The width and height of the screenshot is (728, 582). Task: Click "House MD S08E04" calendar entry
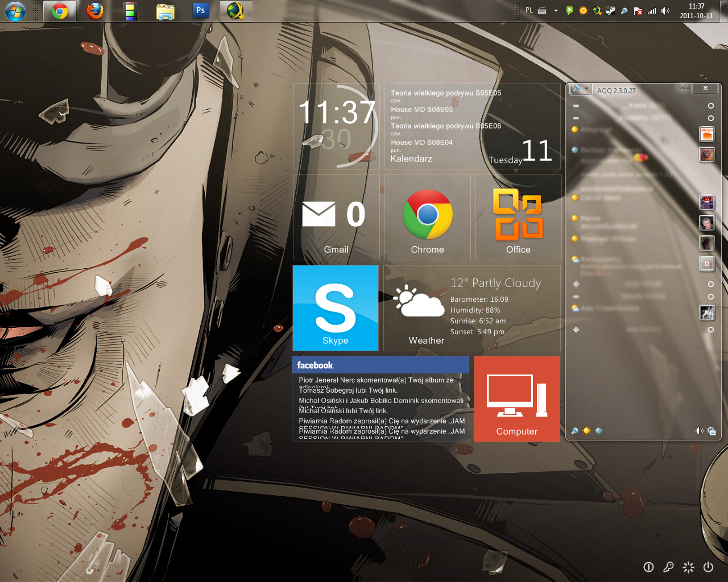tap(422, 143)
